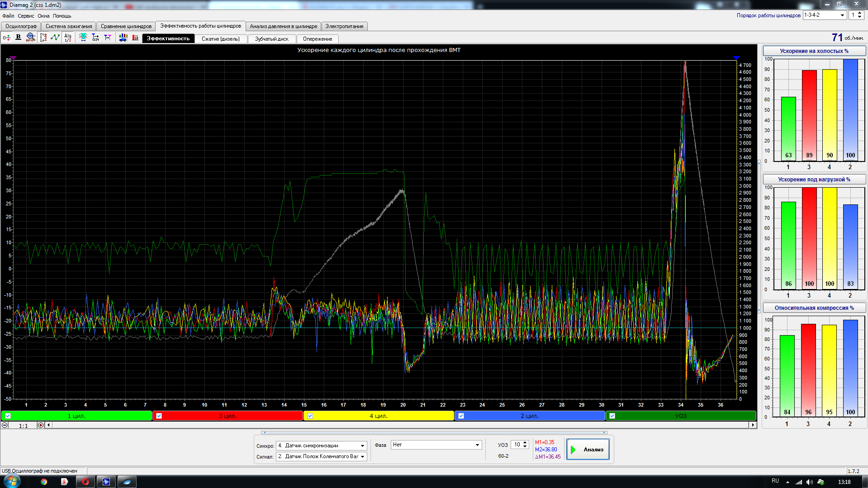Select the green line graph icon

click(x=55, y=38)
